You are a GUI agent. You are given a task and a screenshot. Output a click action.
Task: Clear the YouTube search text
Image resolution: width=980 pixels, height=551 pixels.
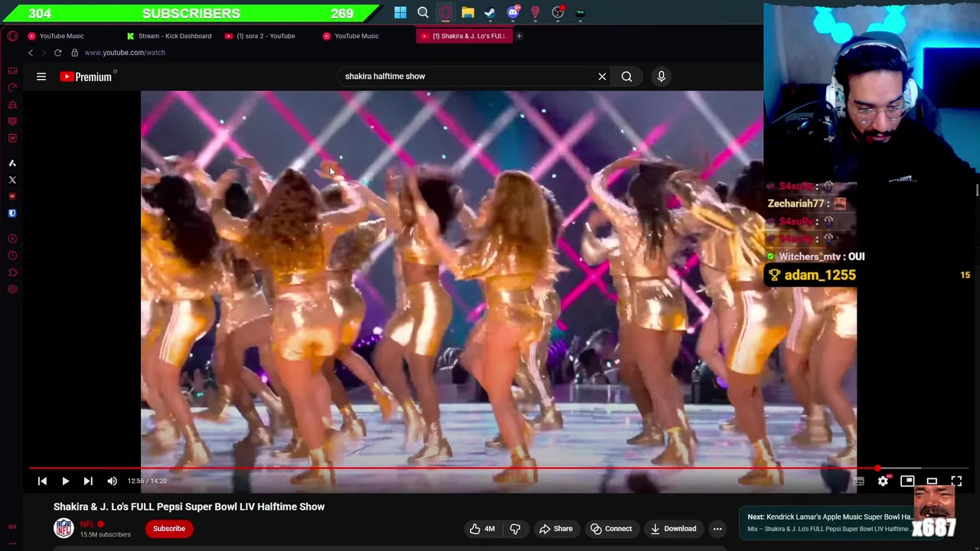602,77
